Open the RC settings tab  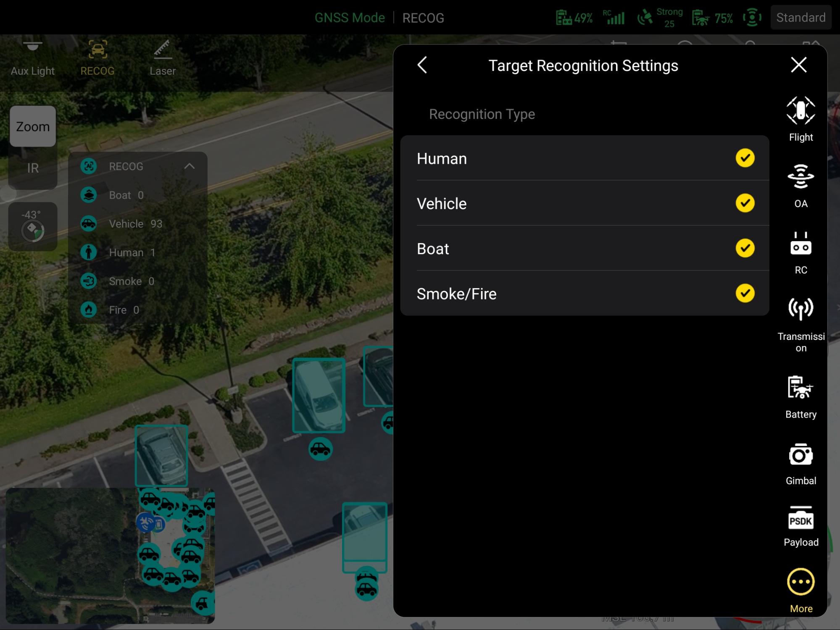coord(801,253)
